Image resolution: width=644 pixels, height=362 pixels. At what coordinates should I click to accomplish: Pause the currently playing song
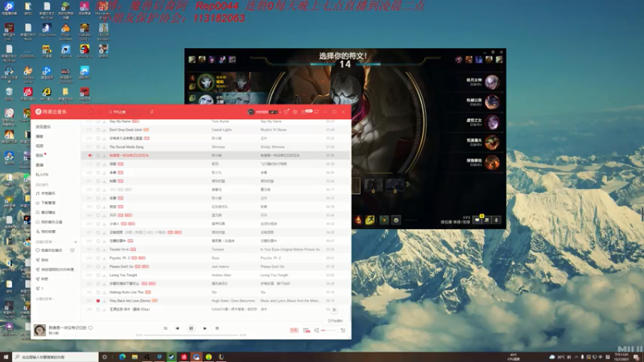[191, 328]
